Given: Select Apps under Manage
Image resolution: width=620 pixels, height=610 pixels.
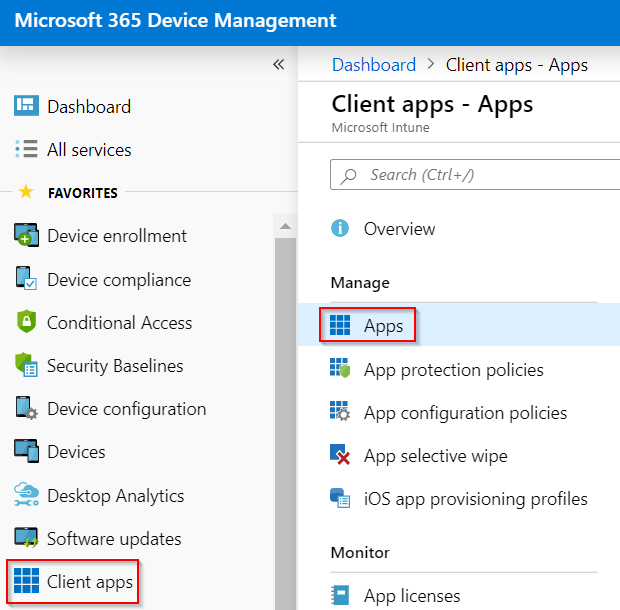Looking at the screenshot, I should pos(384,326).
